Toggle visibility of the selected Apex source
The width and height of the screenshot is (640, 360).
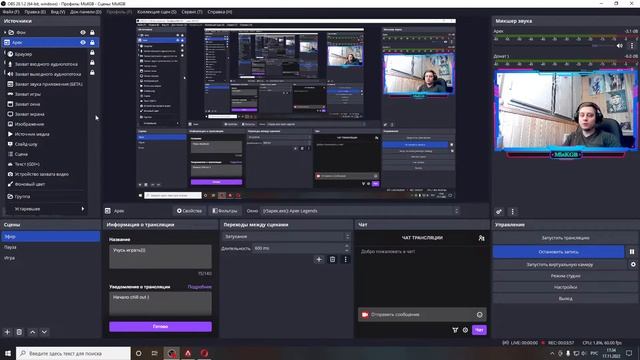coord(83,42)
